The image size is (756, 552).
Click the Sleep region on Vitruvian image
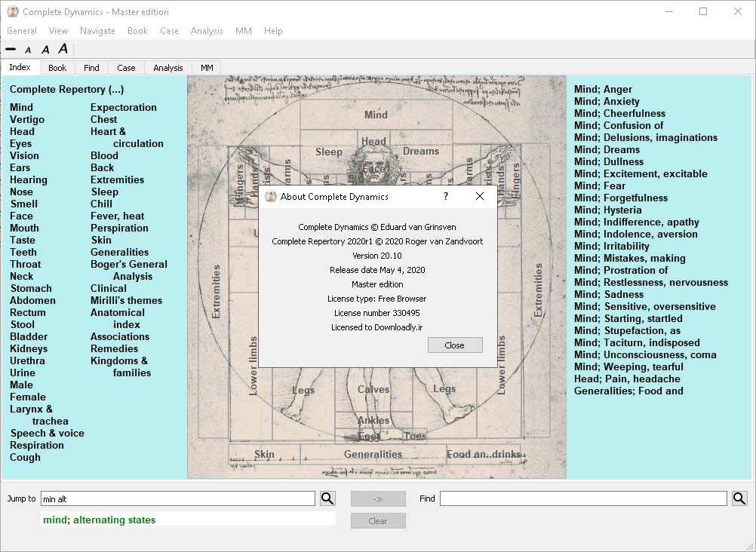tap(329, 152)
